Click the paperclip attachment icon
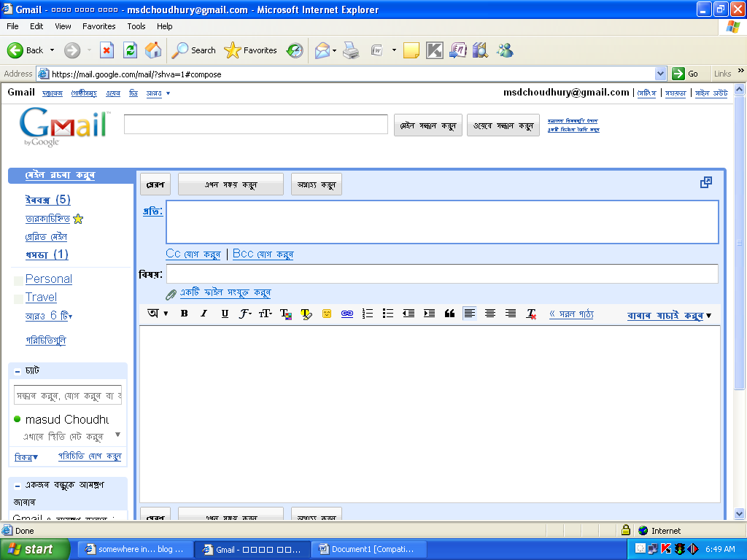This screenshot has height=560, width=747. point(171,295)
